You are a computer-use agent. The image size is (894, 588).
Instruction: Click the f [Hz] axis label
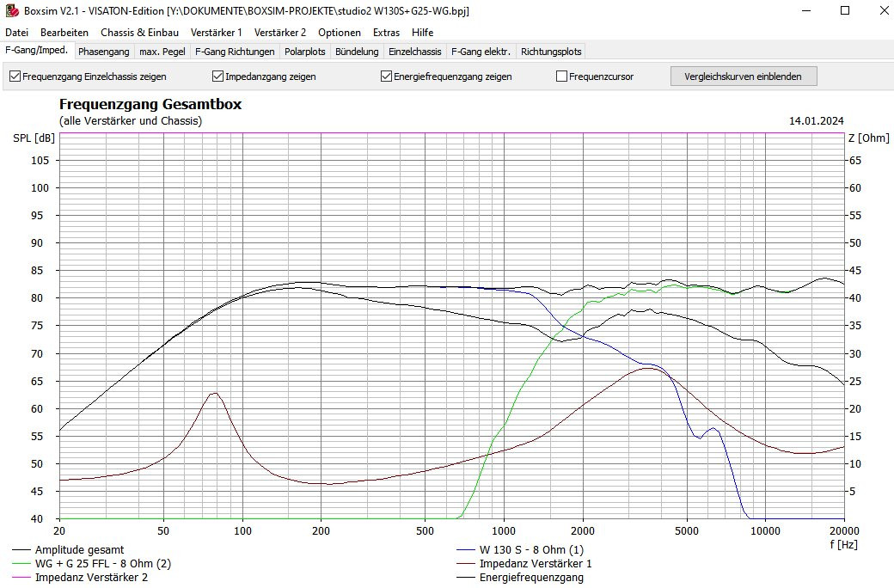(844, 544)
